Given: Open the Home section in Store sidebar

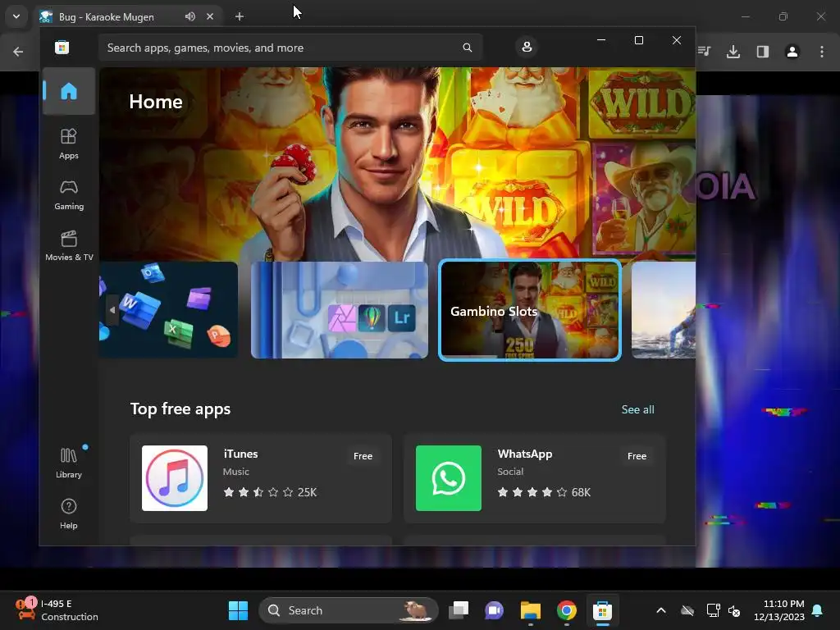Looking at the screenshot, I should (x=69, y=91).
